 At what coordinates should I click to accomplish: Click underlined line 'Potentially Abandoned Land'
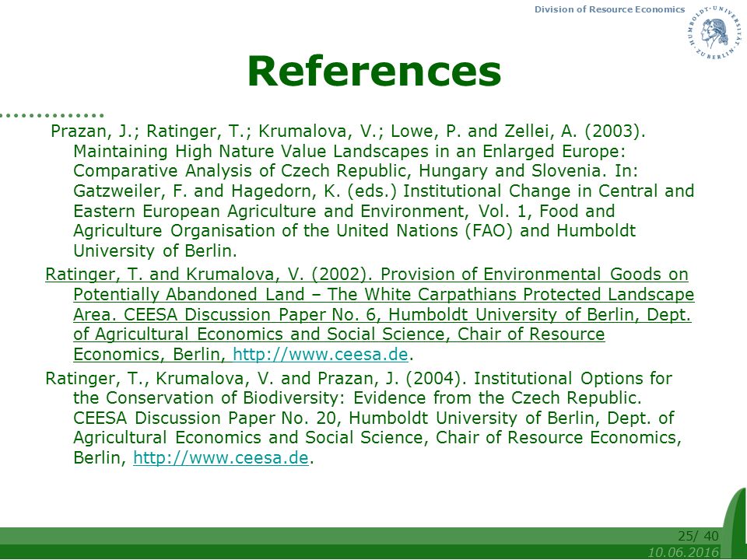pyautogui.click(x=384, y=294)
